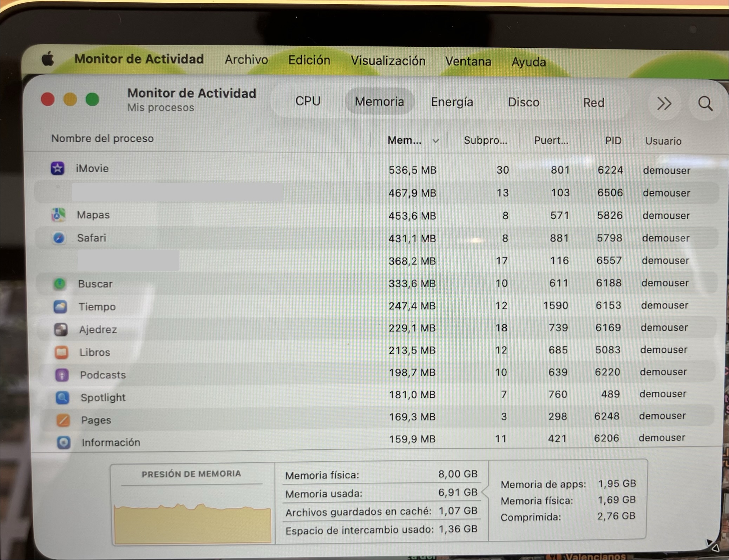
Task: Switch to the Energía tab
Action: point(452,102)
